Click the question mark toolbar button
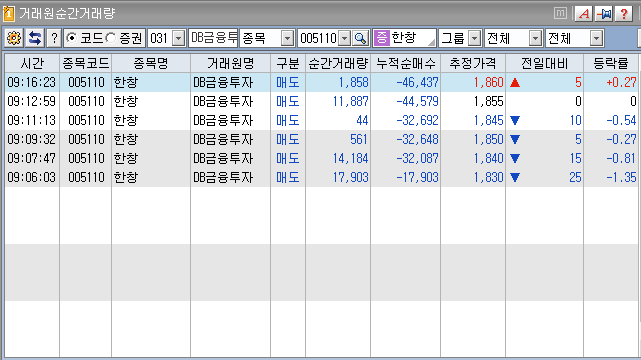Image resolution: width=641 pixels, height=360 pixels. coord(54,38)
